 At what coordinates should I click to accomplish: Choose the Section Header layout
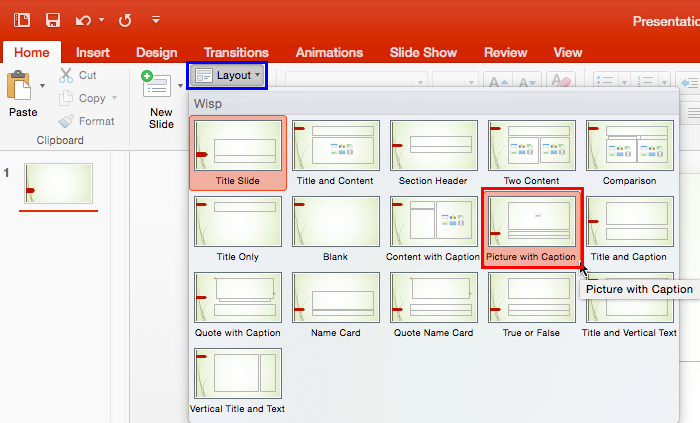point(433,153)
